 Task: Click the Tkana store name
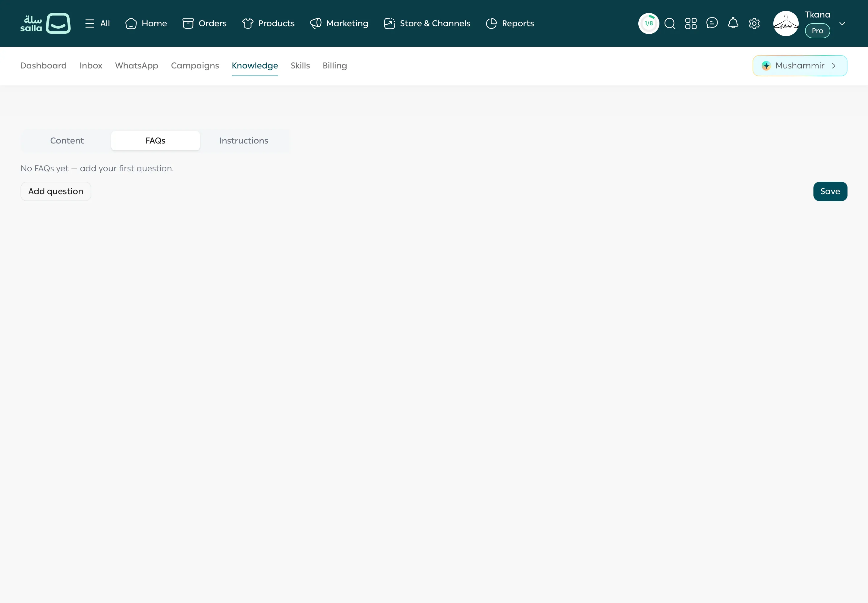[x=817, y=15]
